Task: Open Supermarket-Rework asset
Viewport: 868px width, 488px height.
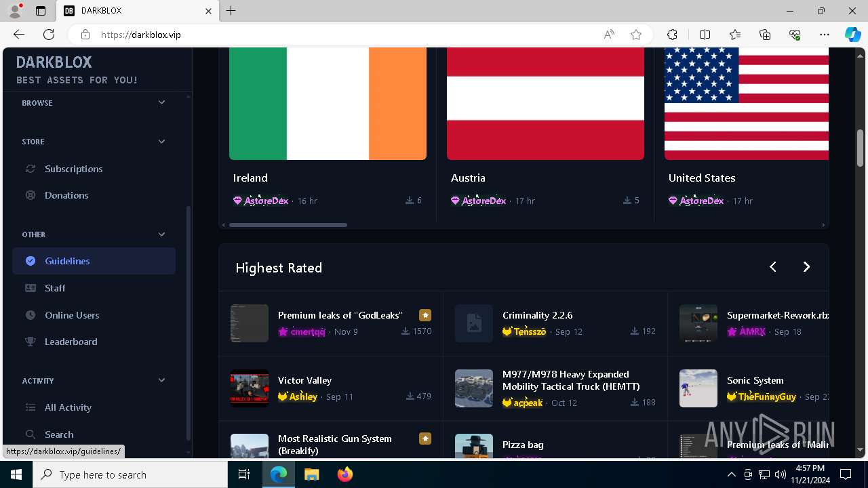Action: click(x=777, y=315)
